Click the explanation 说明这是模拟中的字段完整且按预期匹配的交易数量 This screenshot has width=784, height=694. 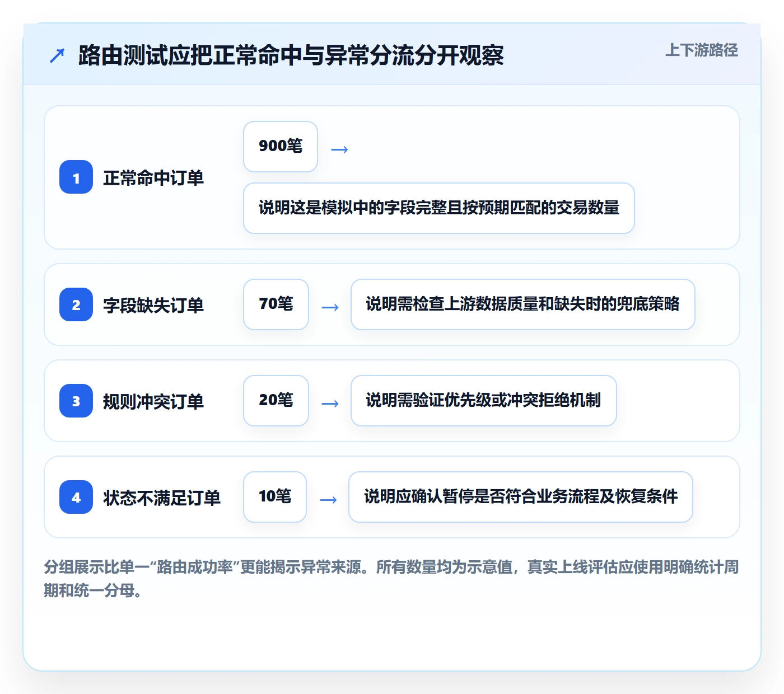click(x=439, y=208)
